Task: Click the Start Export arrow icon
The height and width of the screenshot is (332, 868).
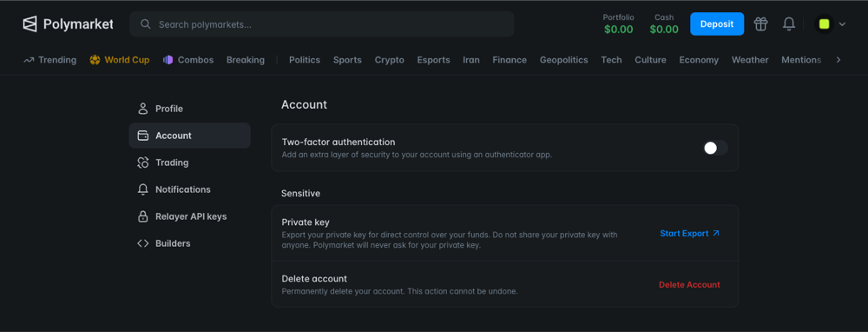Action: pyautogui.click(x=716, y=233)
